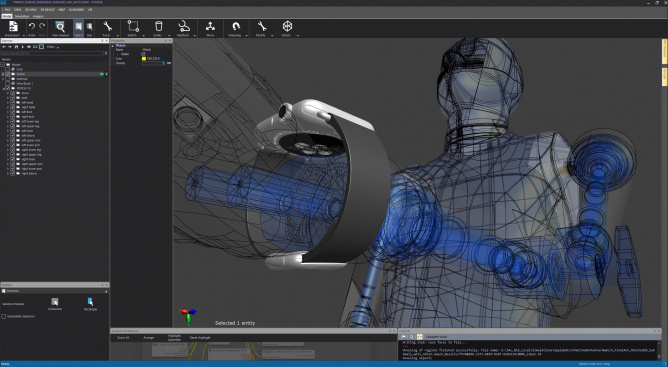Enable the Antenna checkbox
The height and width of the screenshot is (367, 668).
7,79
